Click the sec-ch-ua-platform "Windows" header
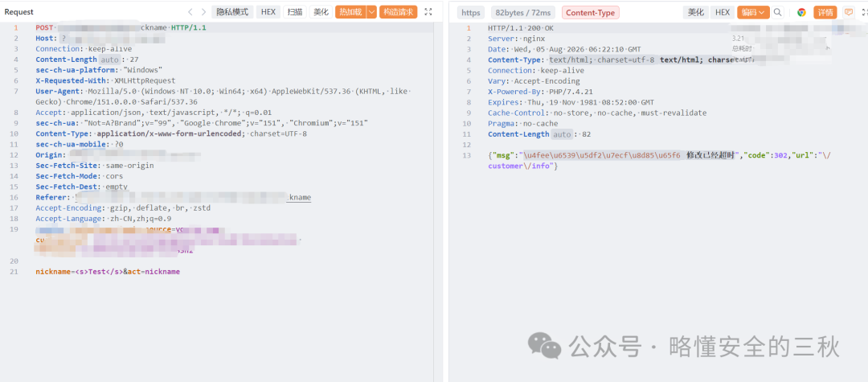Viewport: 868px width, 382px height. point(99,70)
